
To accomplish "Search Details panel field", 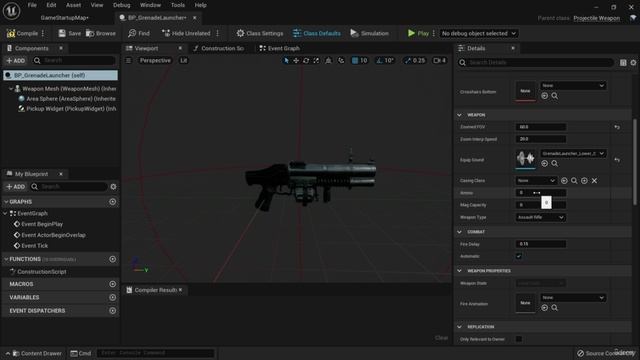I will pyautogui.click(x=536, y=62).
